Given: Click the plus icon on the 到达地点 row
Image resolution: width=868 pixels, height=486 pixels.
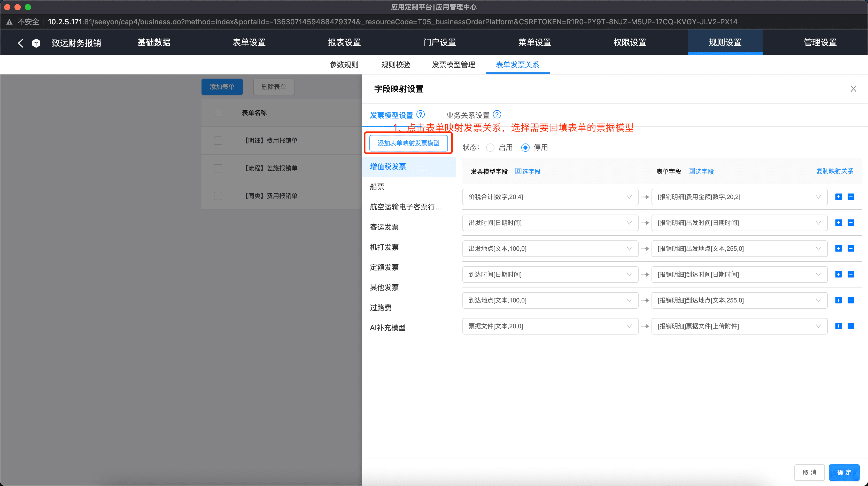Looking at the screenshot, I should pos(838,300).
